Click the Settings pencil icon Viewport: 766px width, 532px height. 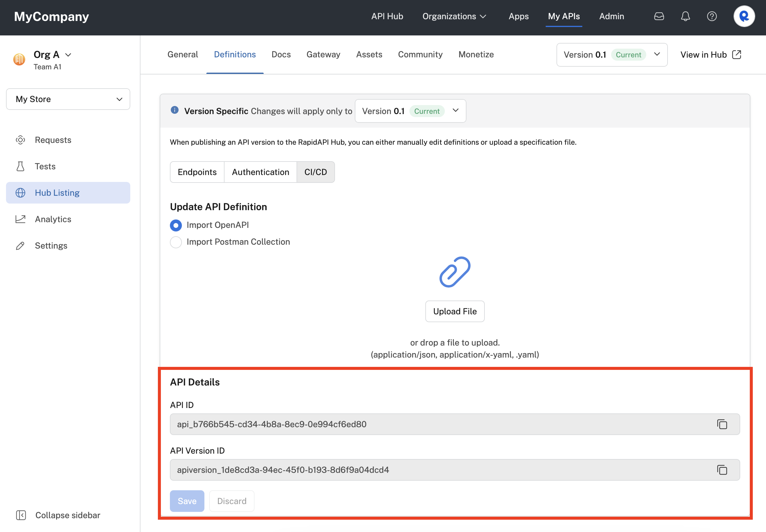(20, 246)
